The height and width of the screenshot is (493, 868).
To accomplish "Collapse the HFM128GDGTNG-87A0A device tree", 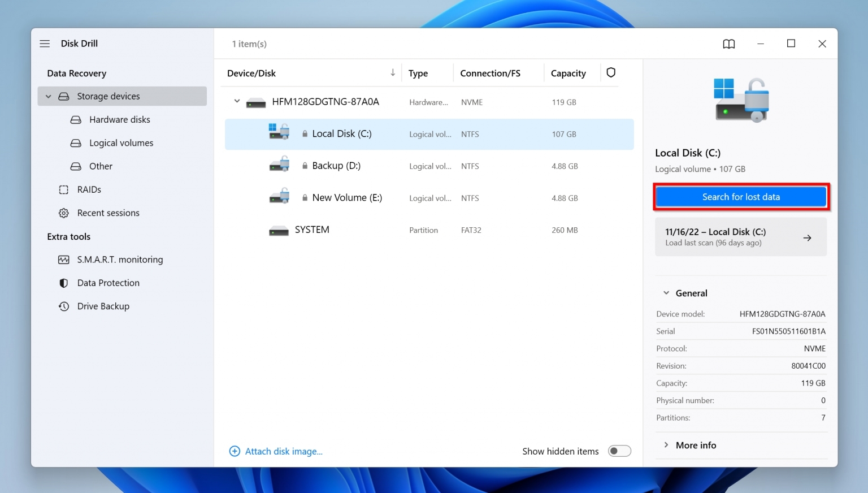I will coord(237,101).
